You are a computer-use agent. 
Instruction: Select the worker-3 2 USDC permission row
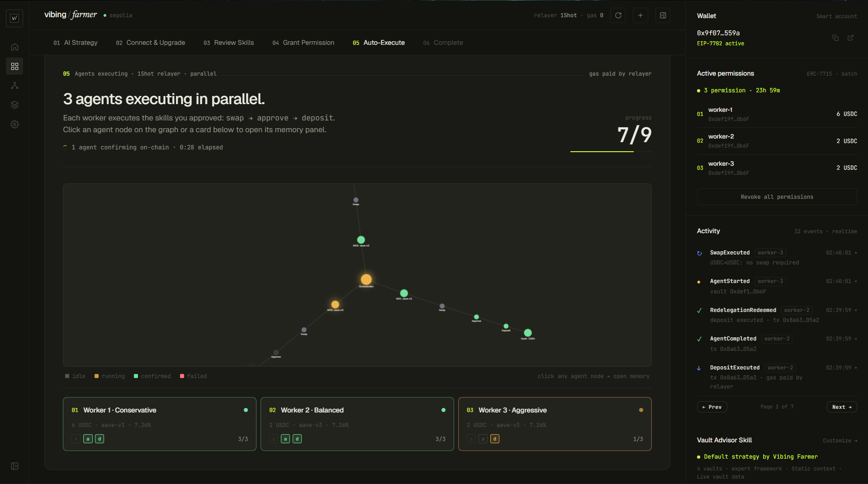click(x=777, y=168)
